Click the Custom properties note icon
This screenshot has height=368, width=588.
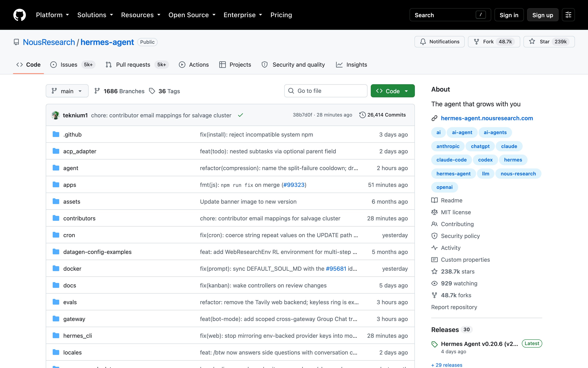pos(434,260)
